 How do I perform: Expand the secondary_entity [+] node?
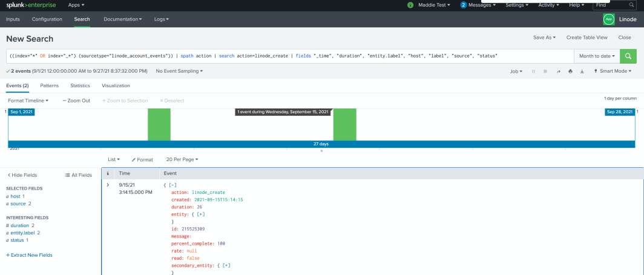coord(226,265)
